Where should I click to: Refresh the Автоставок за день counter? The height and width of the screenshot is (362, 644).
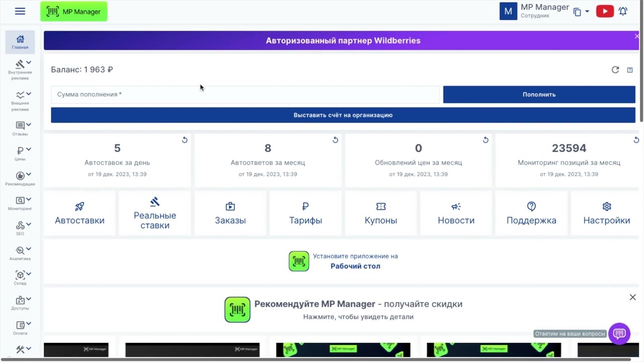coord(185,140)
